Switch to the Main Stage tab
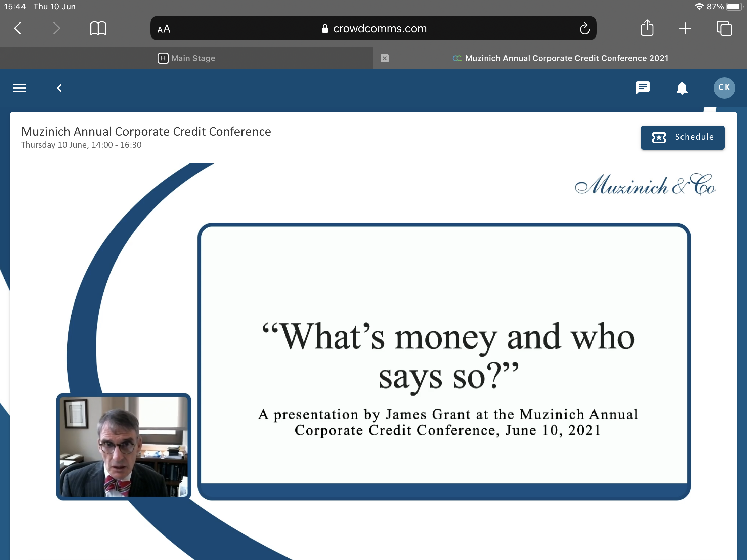 tap(186, 58)
